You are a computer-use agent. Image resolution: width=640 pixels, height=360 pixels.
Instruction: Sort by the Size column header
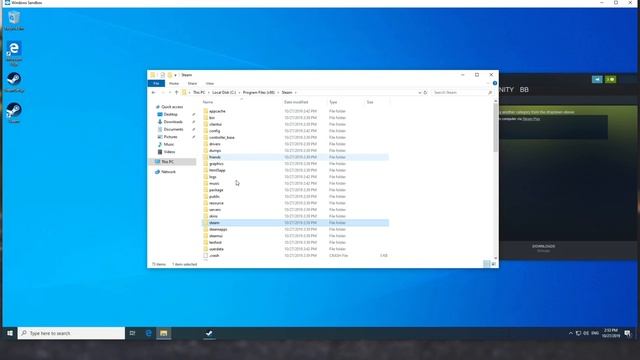[x=370, y=102]
